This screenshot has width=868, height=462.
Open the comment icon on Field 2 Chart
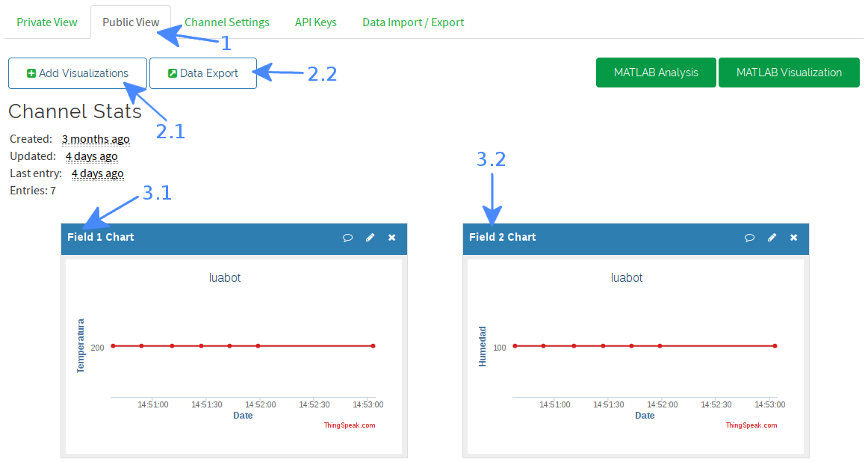coord(749,238)
